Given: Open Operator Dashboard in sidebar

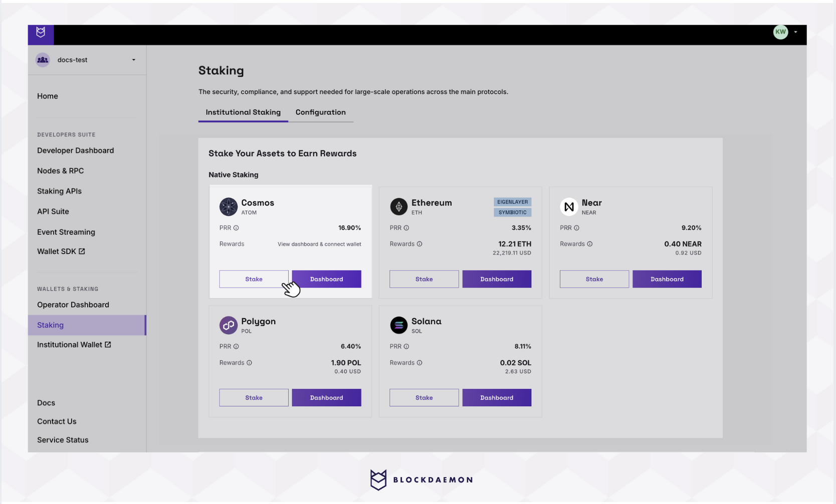Looking at the screenshot, I should 73,305.
